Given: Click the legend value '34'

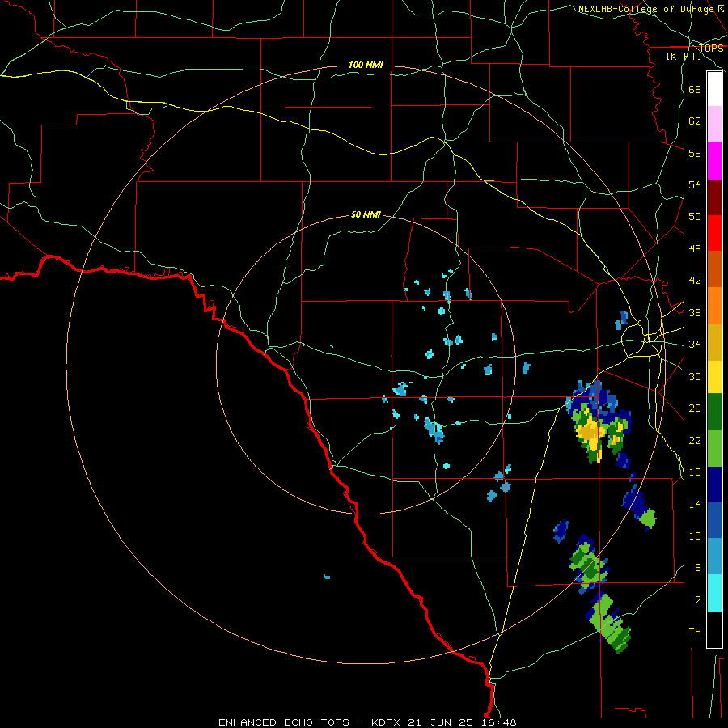Looking at the screenshot, I should (x=695, y=345).
